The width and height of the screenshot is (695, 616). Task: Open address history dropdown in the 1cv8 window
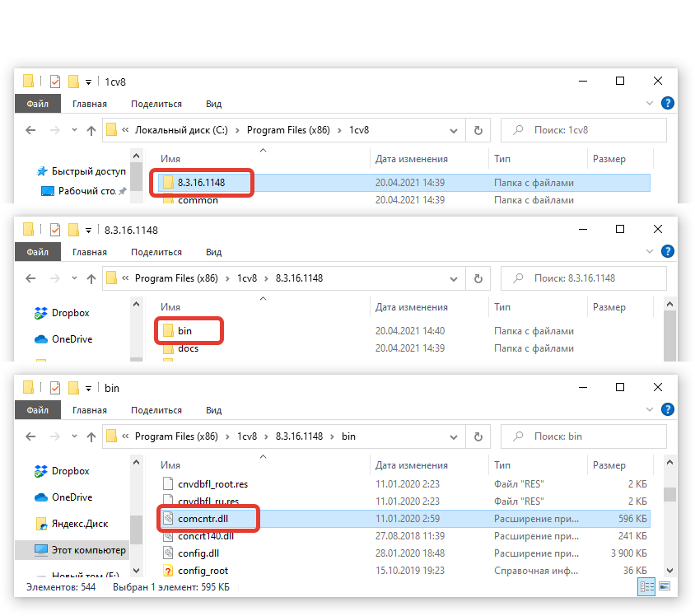click(453, 130)
